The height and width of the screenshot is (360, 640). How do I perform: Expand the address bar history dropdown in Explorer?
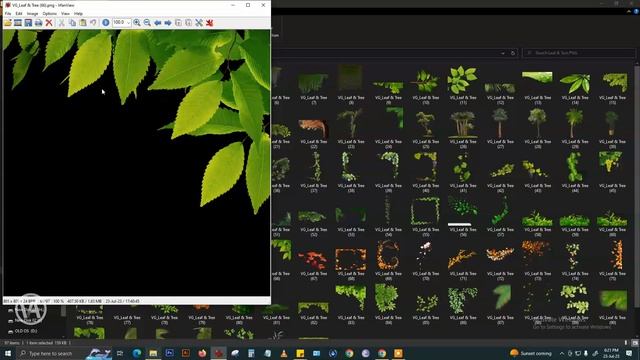[x=503, y=53]
